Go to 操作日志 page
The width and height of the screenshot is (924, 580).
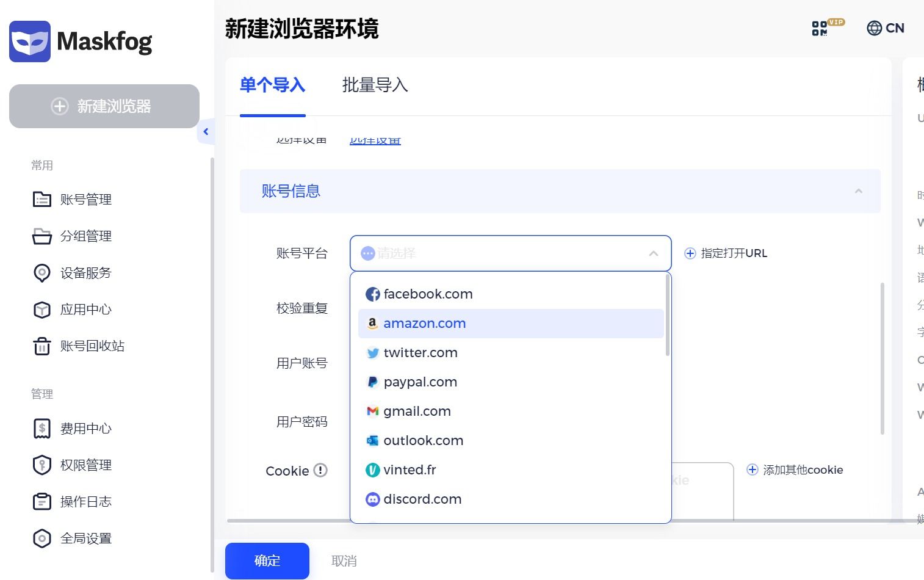click(x=86, y=502)
